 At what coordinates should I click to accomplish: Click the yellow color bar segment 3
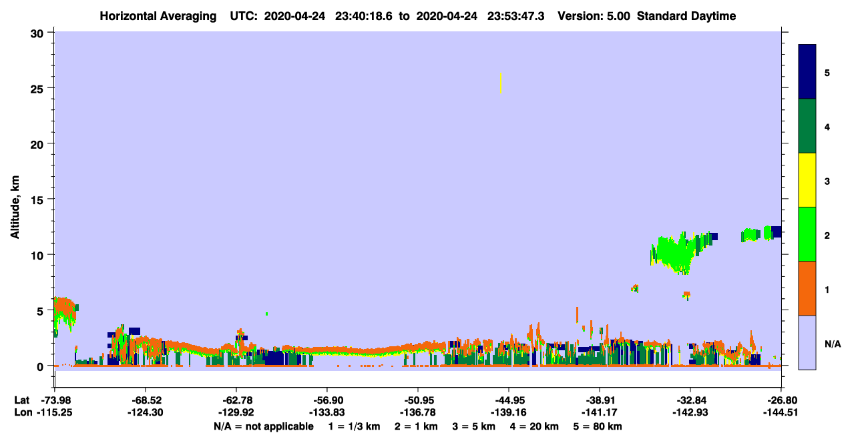807,180
